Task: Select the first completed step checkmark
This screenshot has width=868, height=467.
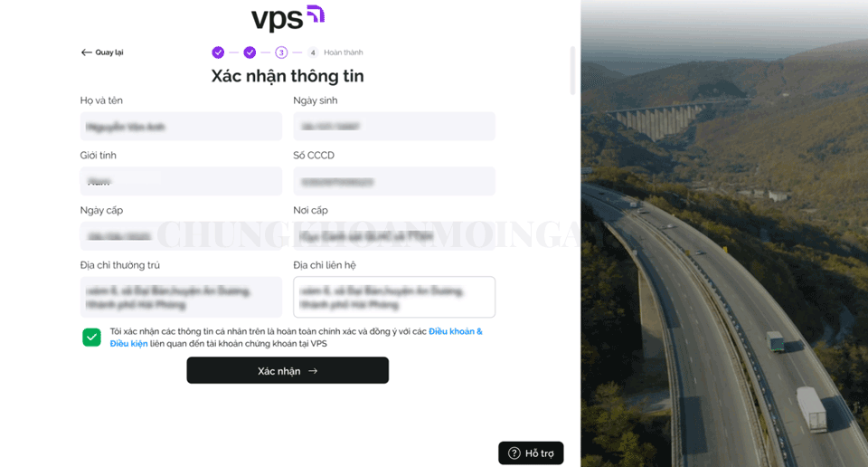Action: tap(218, 52)
